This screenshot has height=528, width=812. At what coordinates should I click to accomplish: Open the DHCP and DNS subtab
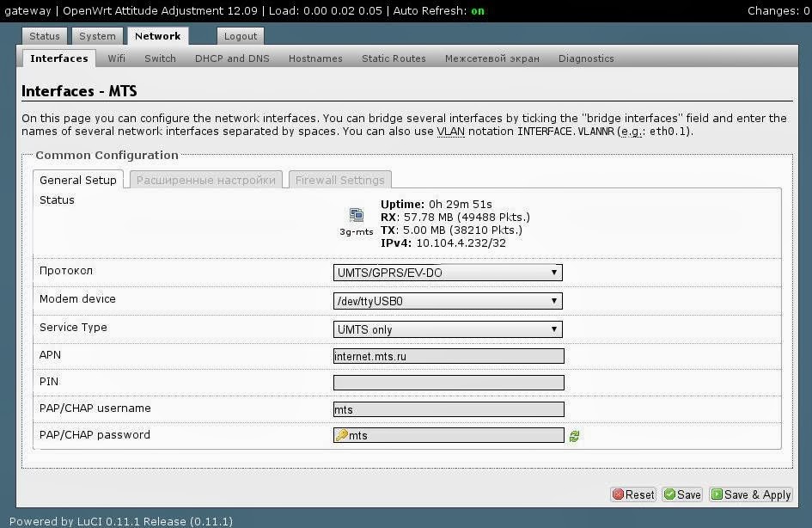click(232, 58)
